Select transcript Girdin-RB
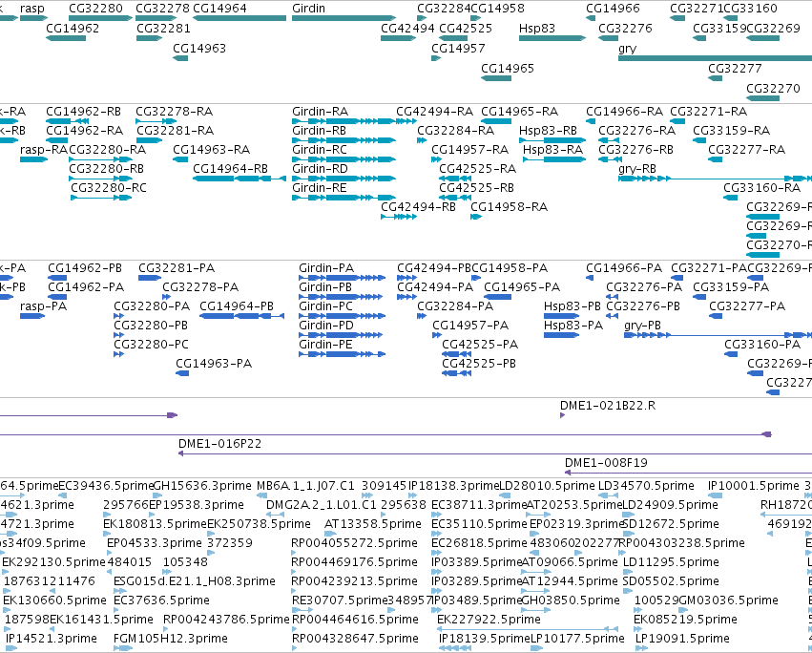 (x=344, y=140)
